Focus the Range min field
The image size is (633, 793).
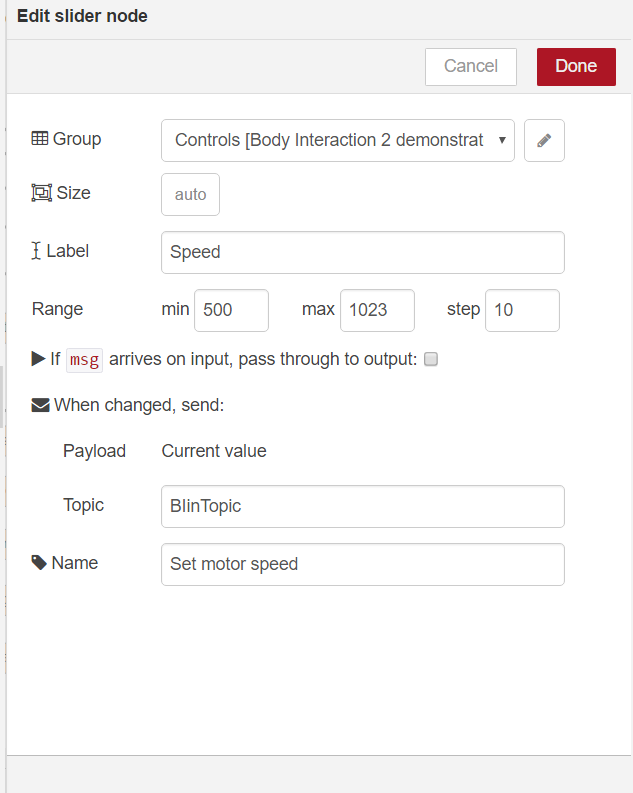pos(231,310)
